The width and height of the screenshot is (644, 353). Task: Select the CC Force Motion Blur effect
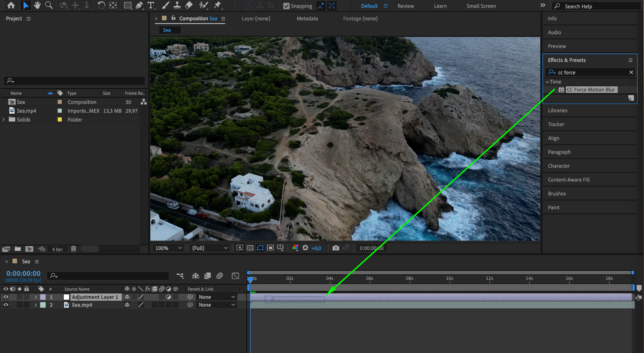pyautogui.click(x=591, y=90)
